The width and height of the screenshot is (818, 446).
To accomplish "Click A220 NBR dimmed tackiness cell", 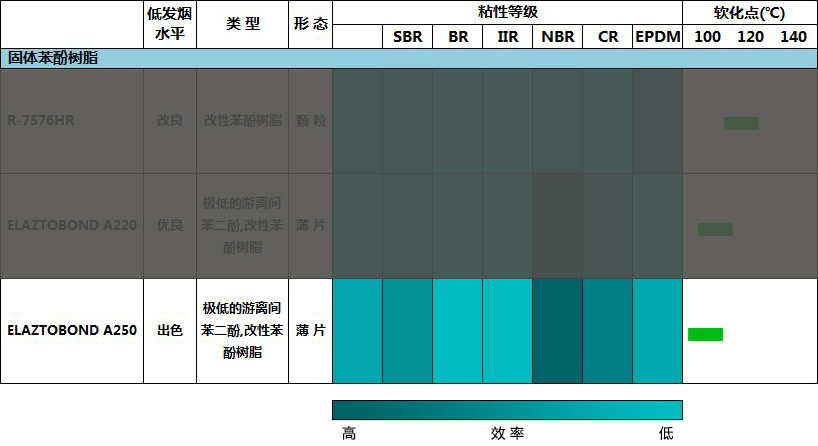I will coord(558,226).
